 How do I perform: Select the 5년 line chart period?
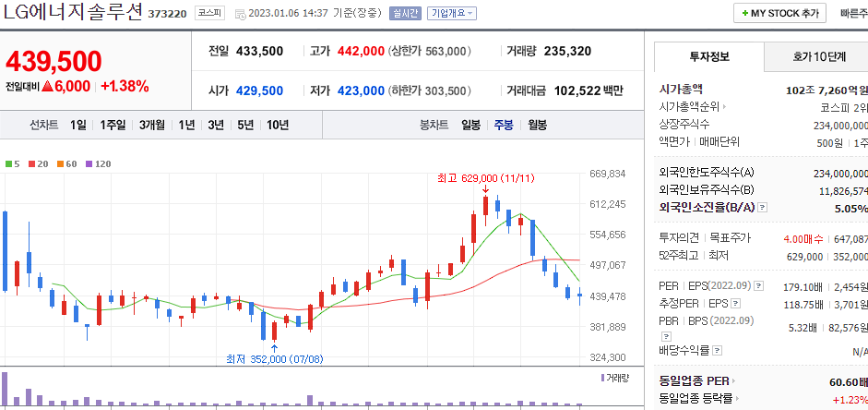[245, 126]
